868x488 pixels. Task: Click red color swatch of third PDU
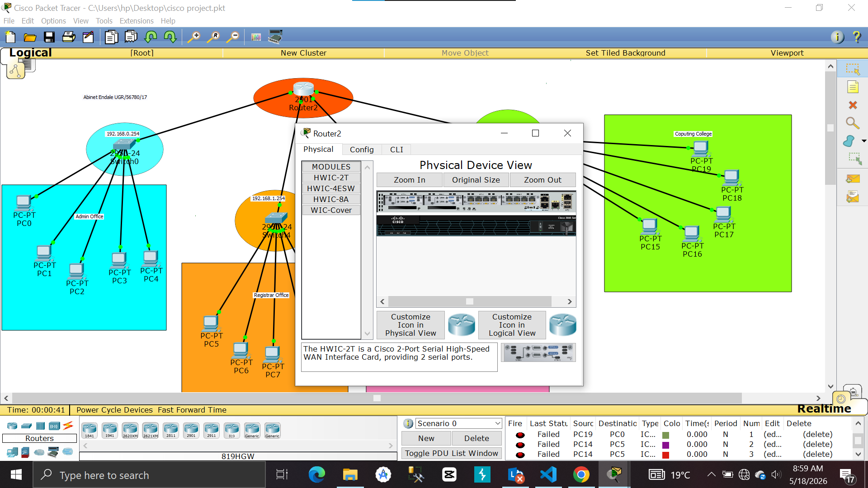[665, 455]
